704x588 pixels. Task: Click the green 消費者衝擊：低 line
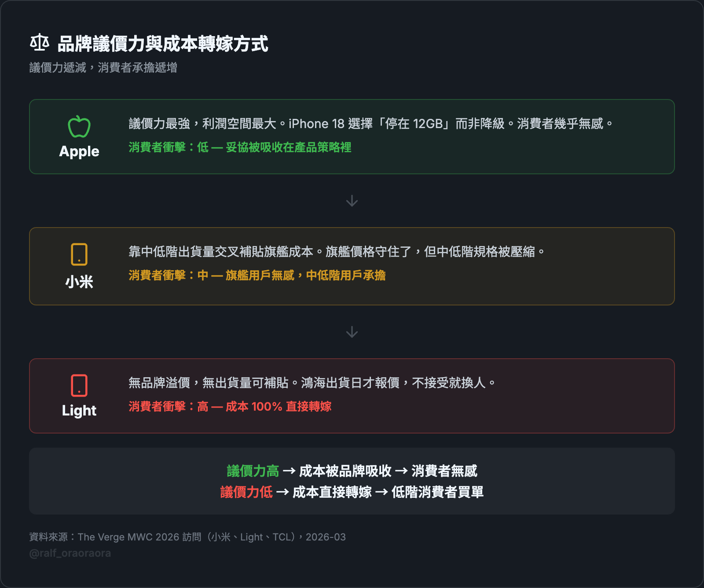coord(240,147)
